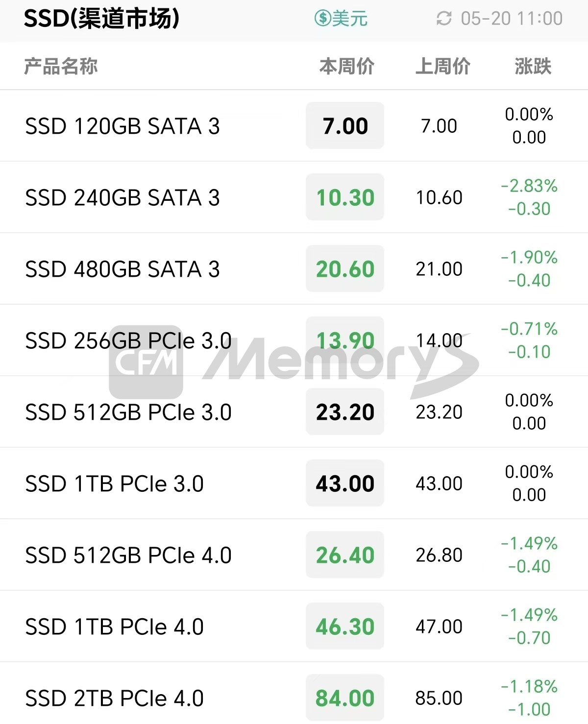Viewport: 588px width, 724px height.
Task: Tap the dollar currency icon
Action: click(x=322, y=19)
